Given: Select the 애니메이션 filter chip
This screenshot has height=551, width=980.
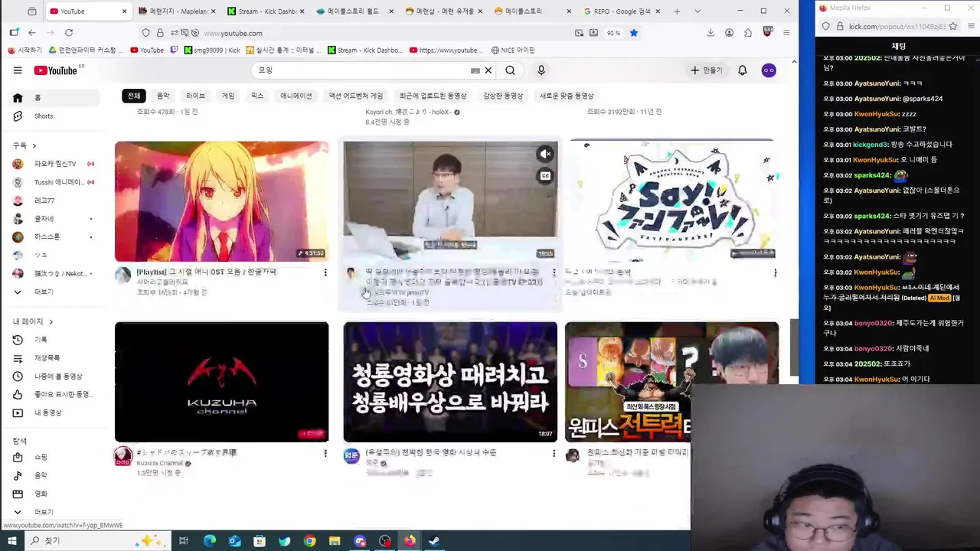Looking at the screenshot, I should pyautogui.click(x=296, y=96).
